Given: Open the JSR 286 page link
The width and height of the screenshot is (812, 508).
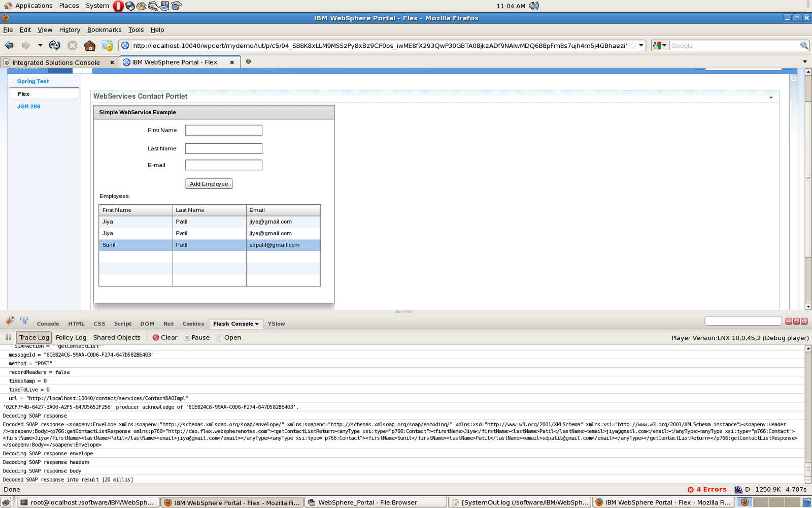Looking at the screenshot, I should [28, 106].
